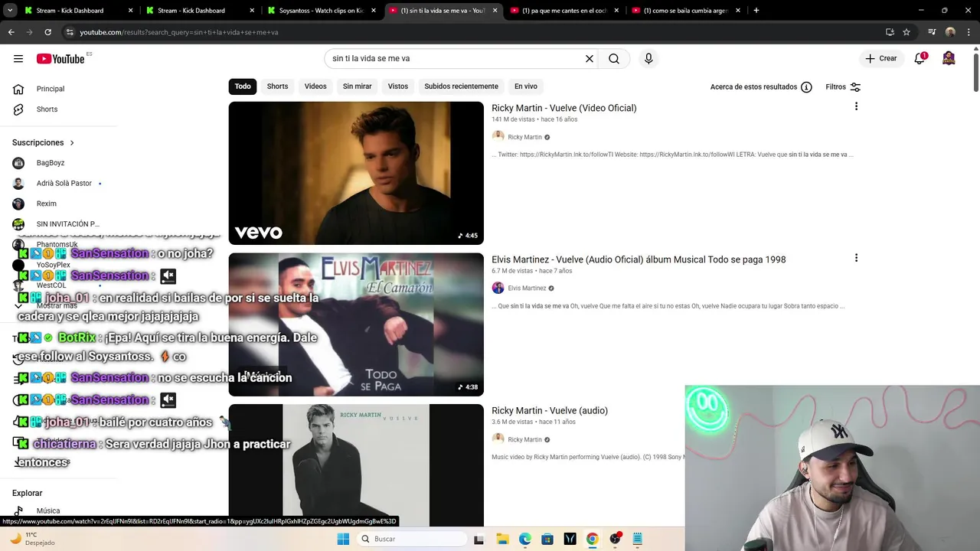Image resolution: width=980 pixels, height=551 pixels.
Task: Click the info icon beside Acerca de estos resultados
Action: click(x=806, y=87)
